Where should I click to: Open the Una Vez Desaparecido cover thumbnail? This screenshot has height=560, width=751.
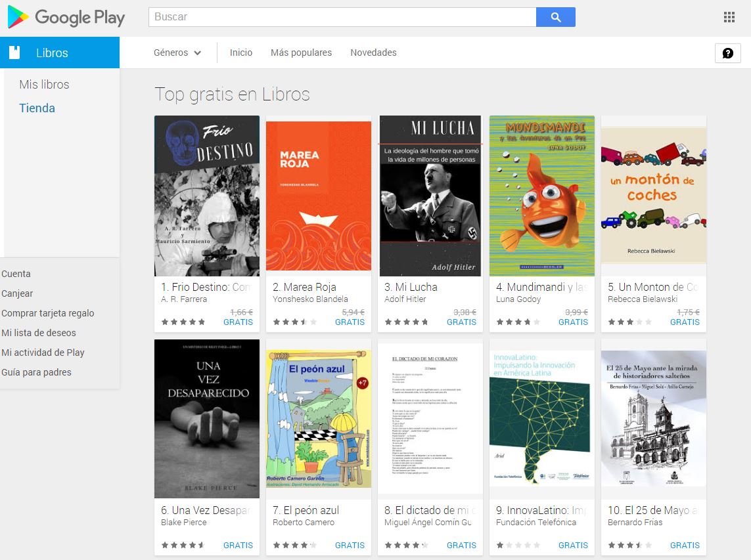tap(207, 419)
